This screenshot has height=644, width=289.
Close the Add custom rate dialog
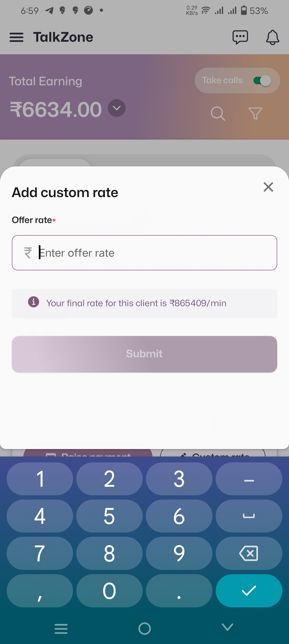(x=268, y=187)
